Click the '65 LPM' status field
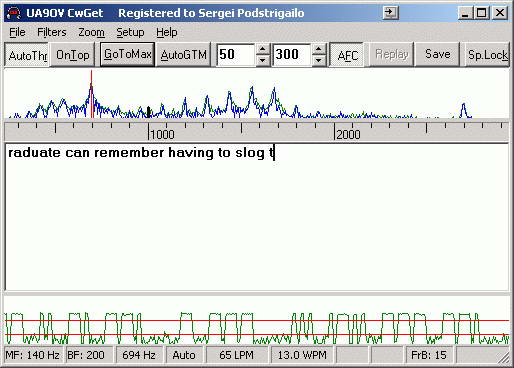 point(236,355)
